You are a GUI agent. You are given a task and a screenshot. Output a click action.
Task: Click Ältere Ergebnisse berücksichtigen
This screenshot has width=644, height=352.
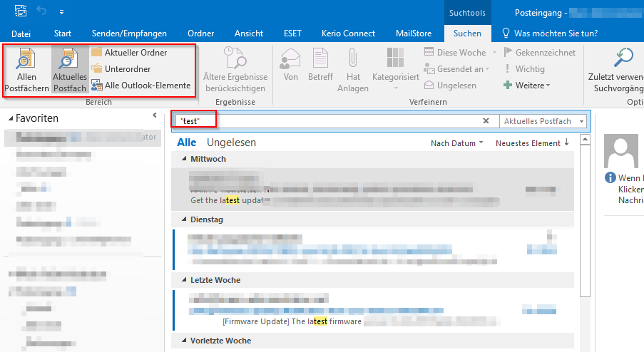click(235, 70)
